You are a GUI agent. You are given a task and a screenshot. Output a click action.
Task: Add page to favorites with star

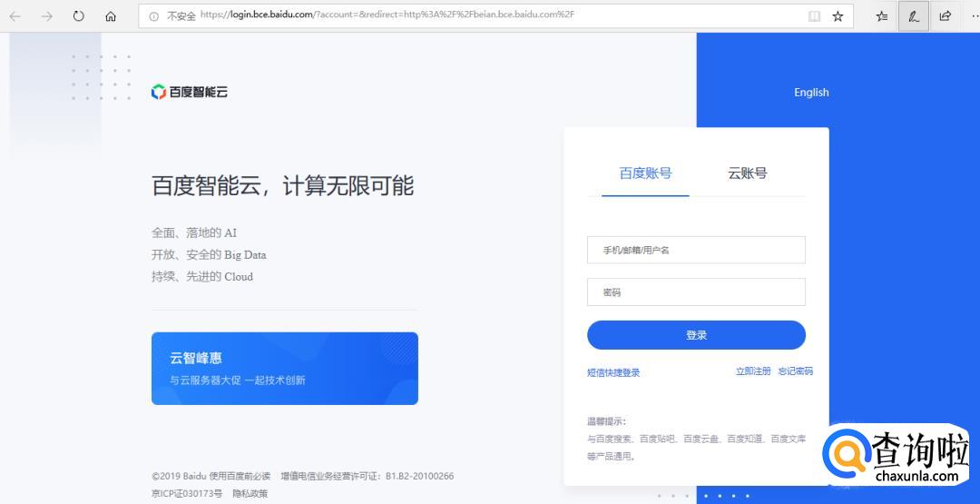(838, 16)
